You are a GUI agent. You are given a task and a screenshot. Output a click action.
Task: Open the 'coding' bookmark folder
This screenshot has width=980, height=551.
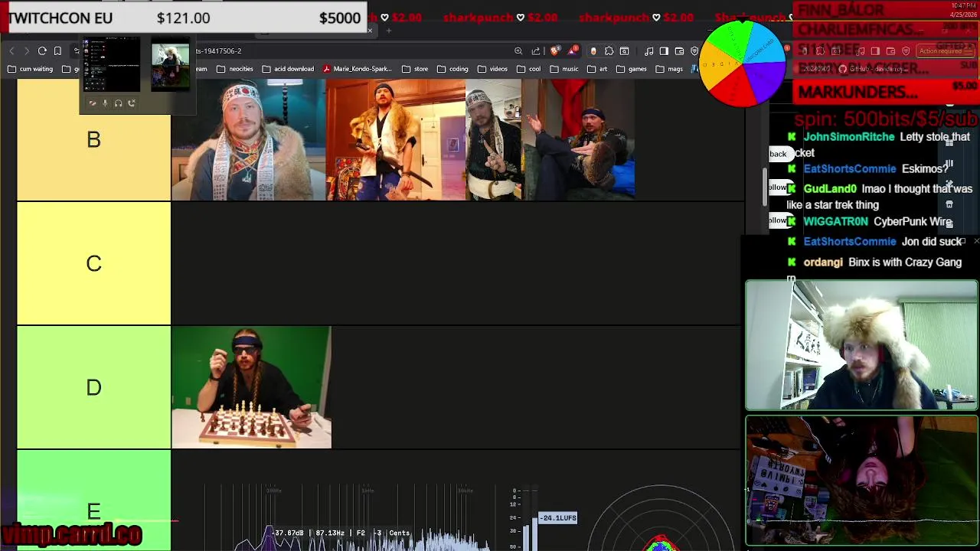coord(452,69)
